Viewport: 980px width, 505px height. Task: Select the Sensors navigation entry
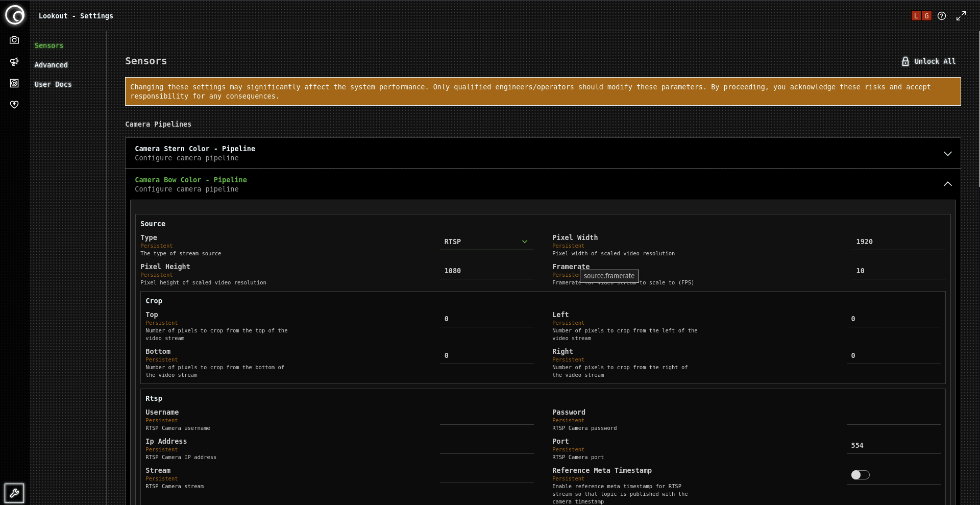(x=49, y=45)
